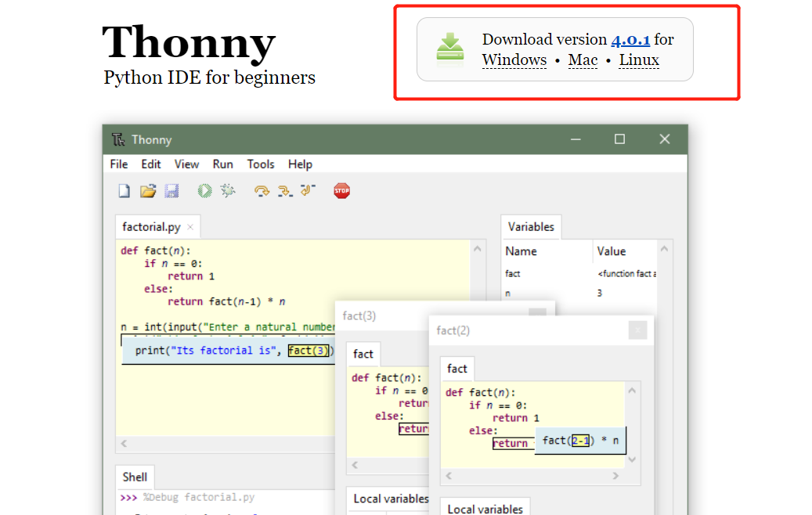
Task: Select the fact tab in fact(3) window
Action: point(363,354)
